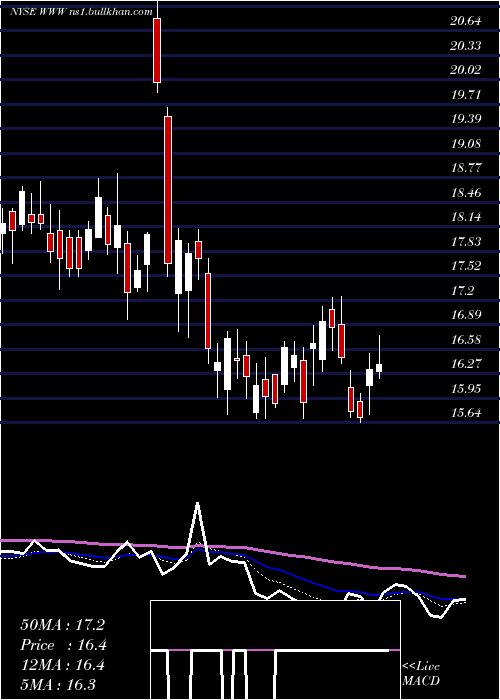Click the 50MA : 17.2 readout
Image resolution: width=500 pixels, height=700 pixels.
coord(62,625)
